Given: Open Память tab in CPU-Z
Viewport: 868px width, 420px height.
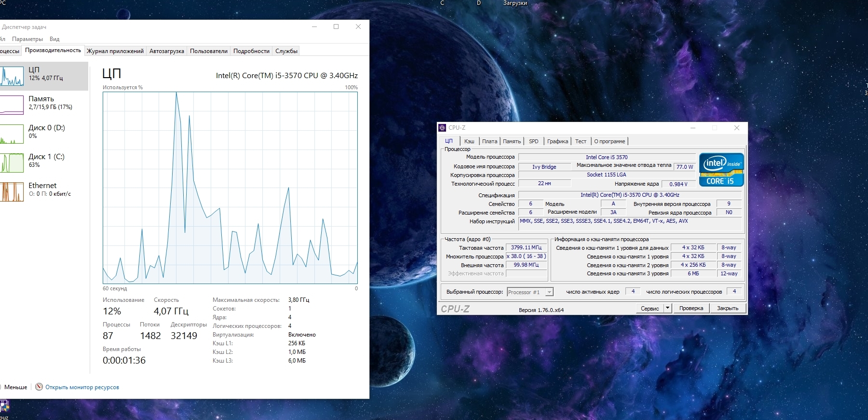Looking at the screenshot, I should coord(512,141).
